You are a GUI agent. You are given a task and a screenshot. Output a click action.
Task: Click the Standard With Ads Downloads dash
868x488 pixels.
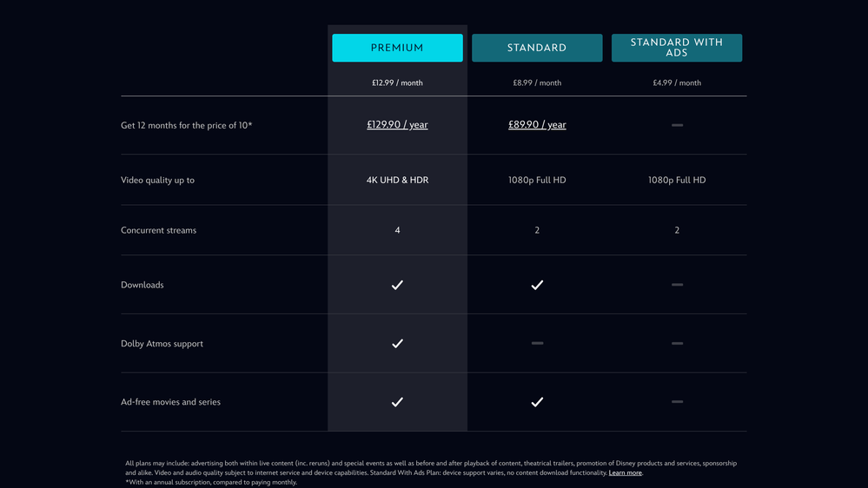677,285
